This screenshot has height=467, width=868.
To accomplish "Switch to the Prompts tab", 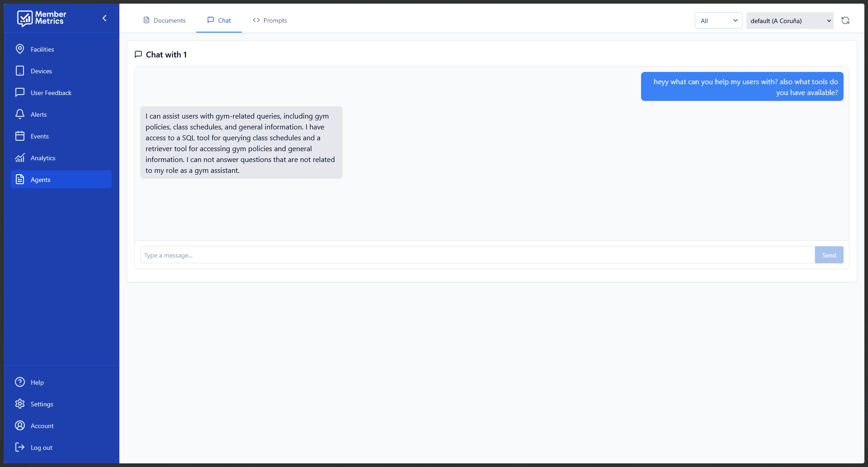I will click(270, 20).
